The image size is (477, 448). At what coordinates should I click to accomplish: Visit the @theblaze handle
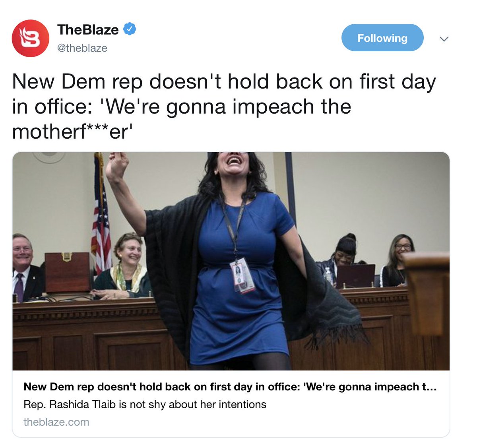(x=82, y=48)
